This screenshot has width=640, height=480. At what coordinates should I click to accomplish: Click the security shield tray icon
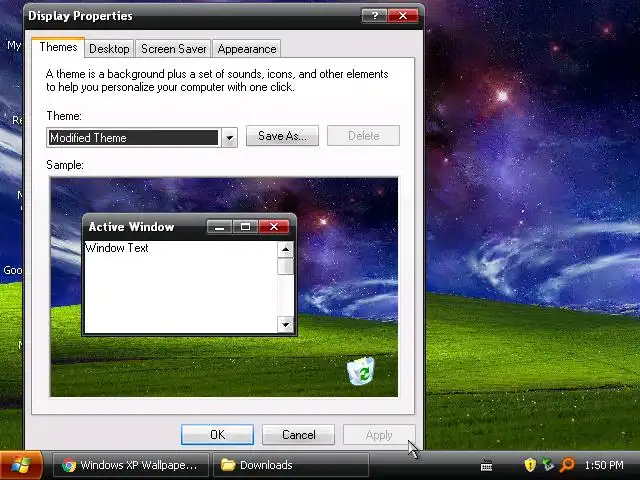click(530, 464)
